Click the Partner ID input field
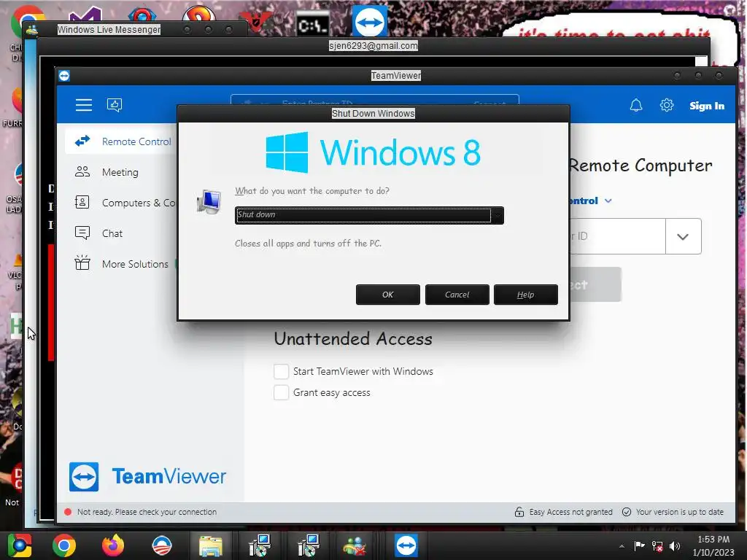Viewport: 747px width, 560px height. [617, 237]
